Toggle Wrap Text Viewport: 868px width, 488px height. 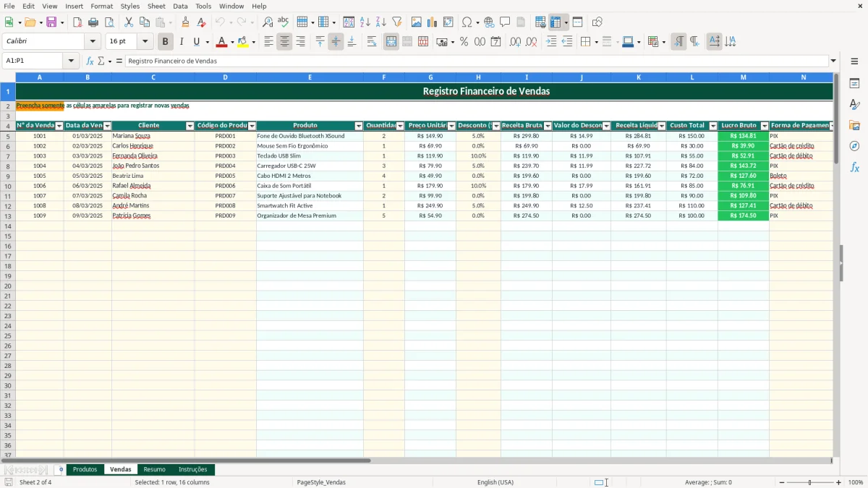(x=372, y=42)
